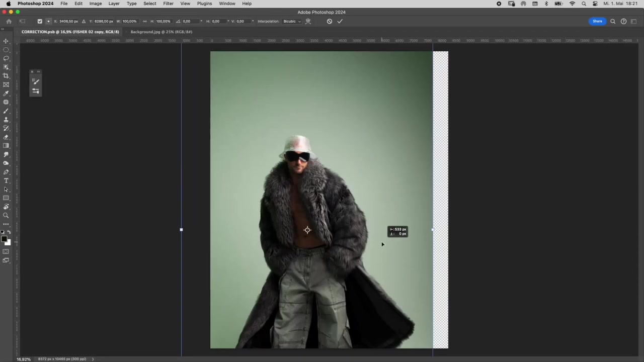Click the foreground color swatch
Screen dimensions: 644x362
click(4, 239)
